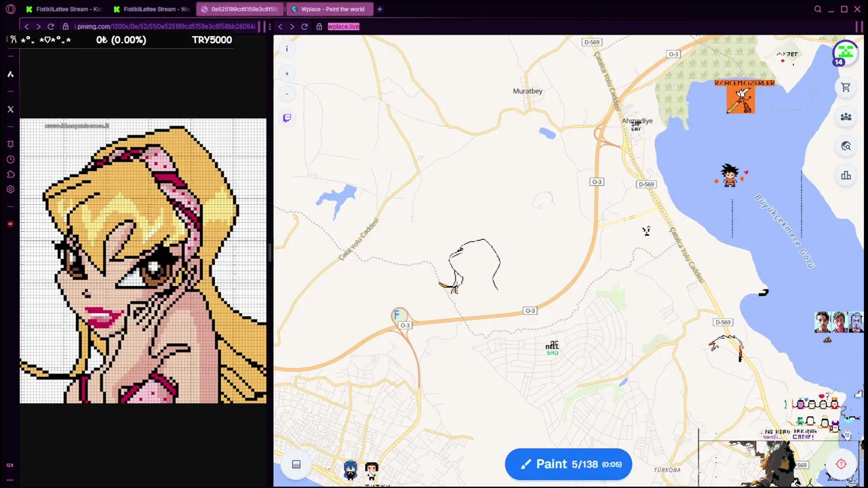Switch to first FistikliLattee Stream Kick tab
Screen dimensions: 868x488
tap(64, 9)
